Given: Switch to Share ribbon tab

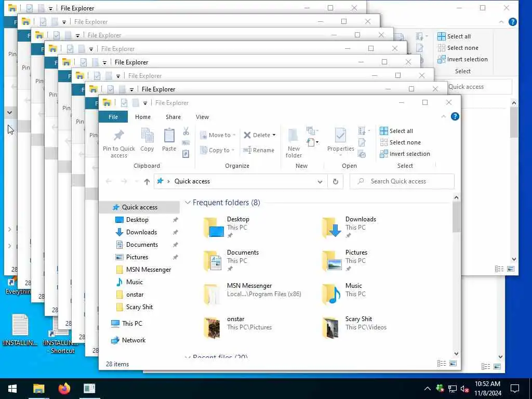Looking at the screenshot, I should (173, 117).
